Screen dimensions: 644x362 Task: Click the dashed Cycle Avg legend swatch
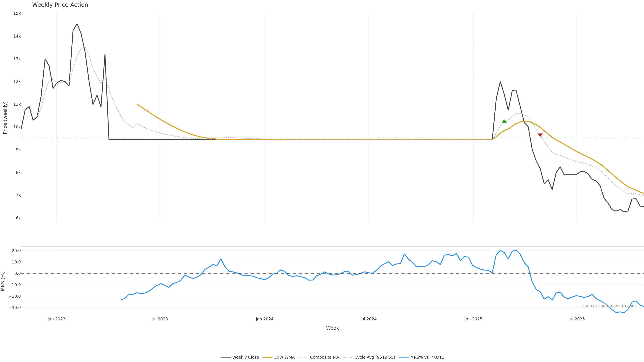point(347,357)
